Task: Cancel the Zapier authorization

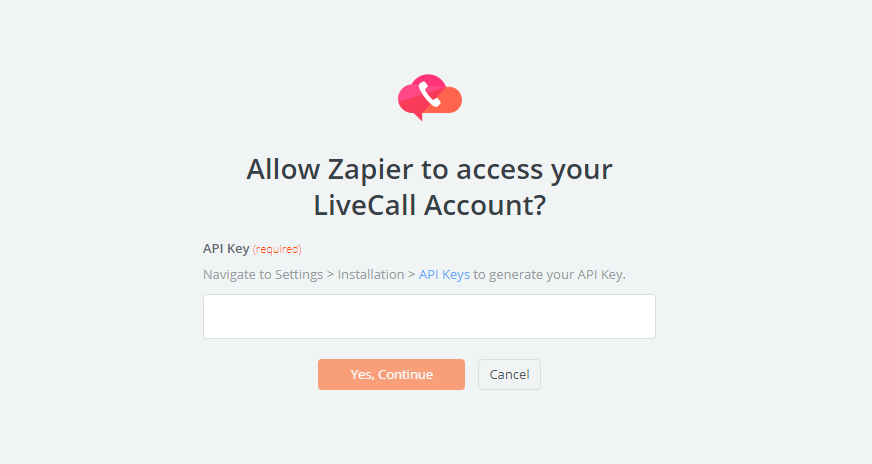Action: click(509, 374)
